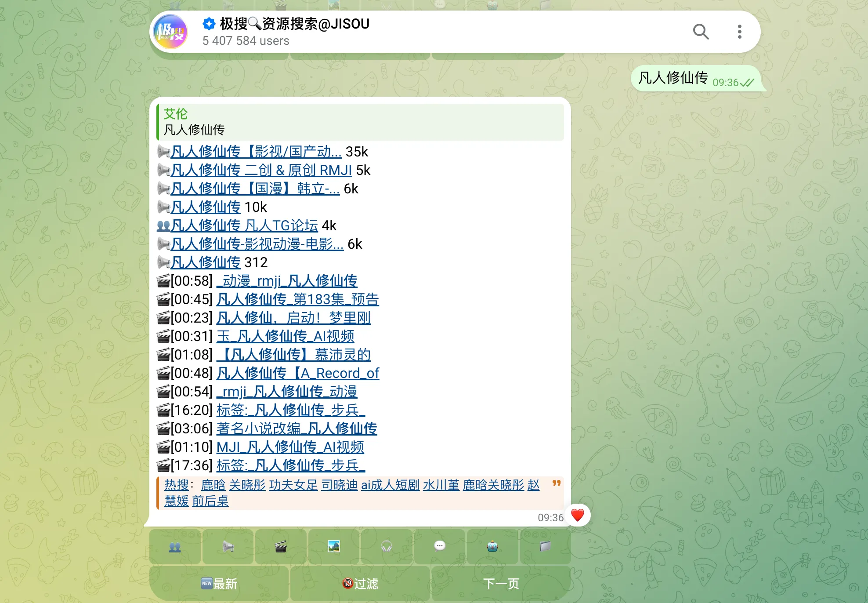Open video 玉_凡人修仙传_AI视频
The height and width of the screenshot is (603, 868).
(286, 336)
